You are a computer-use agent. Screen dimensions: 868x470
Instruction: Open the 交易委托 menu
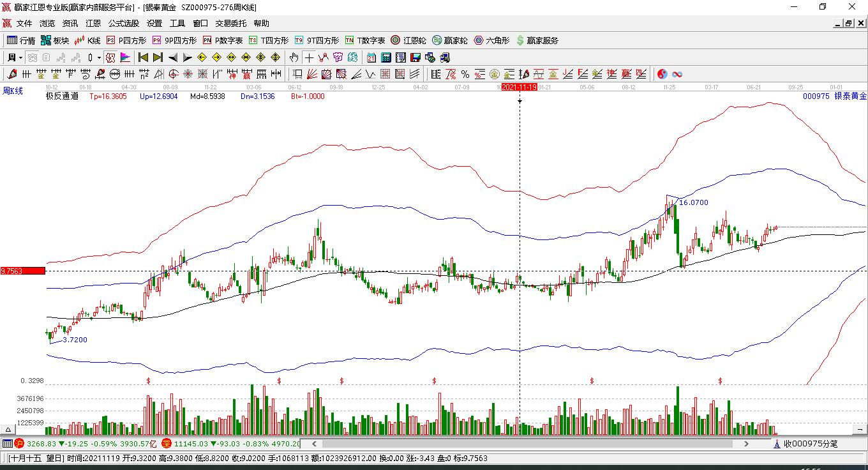click(231, 24)
